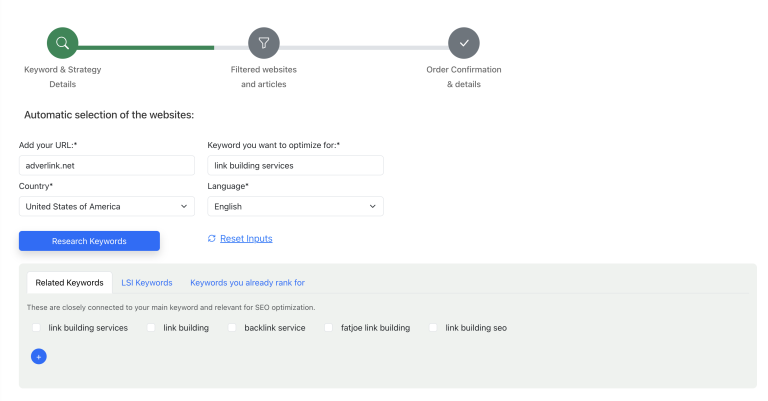Screen dimensions: 768x401
Task: Switch to the LSI Keywords tab
Action: tap(147, 283)
